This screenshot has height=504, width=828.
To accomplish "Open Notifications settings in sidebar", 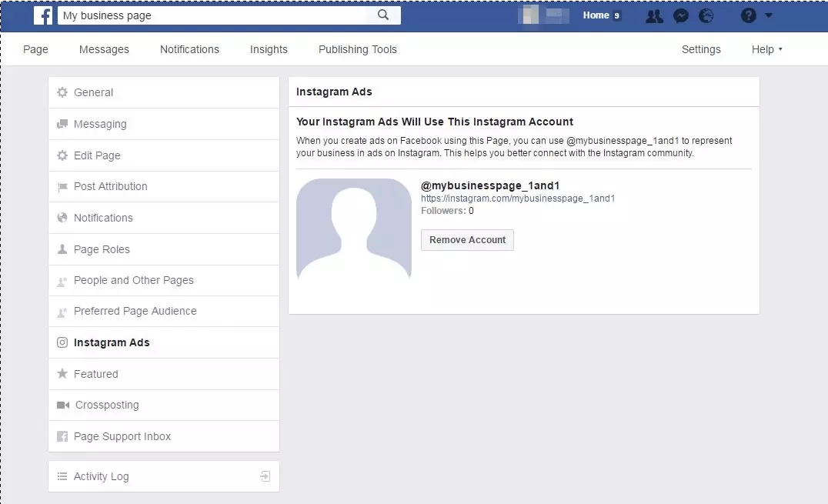I will [164, 218].
